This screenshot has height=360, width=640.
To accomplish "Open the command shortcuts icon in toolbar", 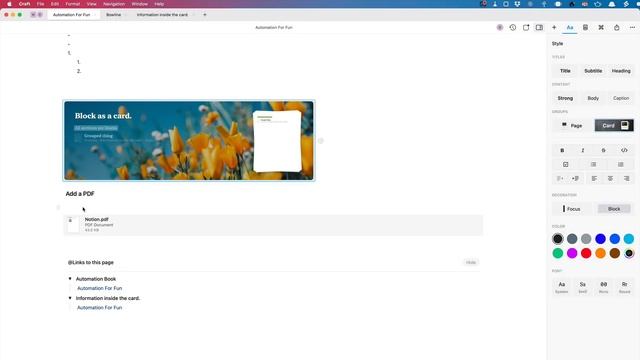I will (x=601, y=27).
